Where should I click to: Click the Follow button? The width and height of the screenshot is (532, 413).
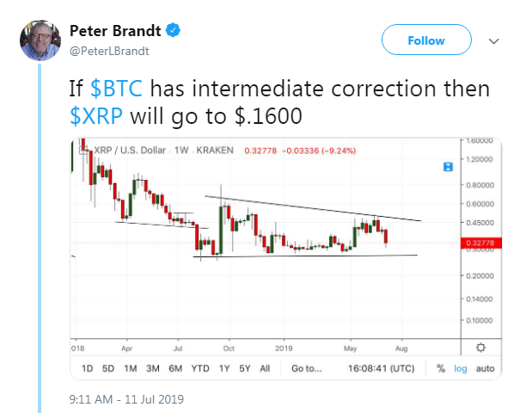[x=426, y=40]
